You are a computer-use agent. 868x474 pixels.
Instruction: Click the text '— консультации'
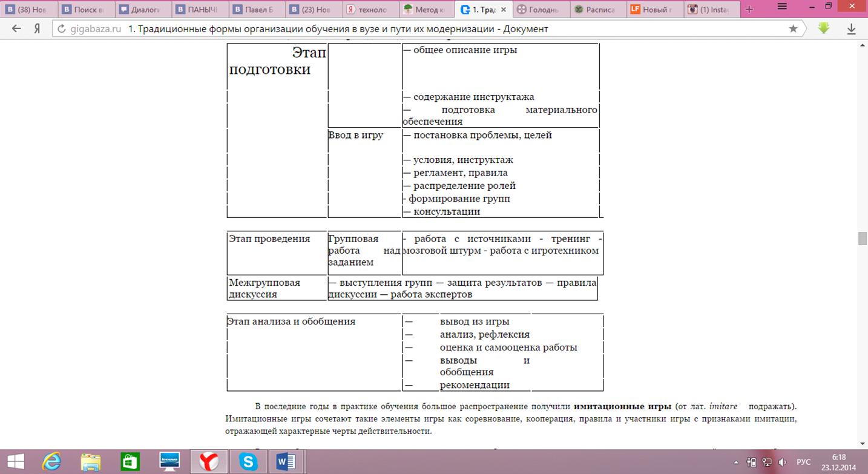click(x=441, y=211)
